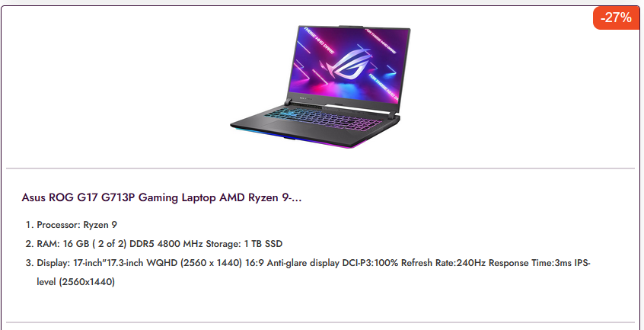Click the RGB keyboard in the laptop image

(323, 116)
